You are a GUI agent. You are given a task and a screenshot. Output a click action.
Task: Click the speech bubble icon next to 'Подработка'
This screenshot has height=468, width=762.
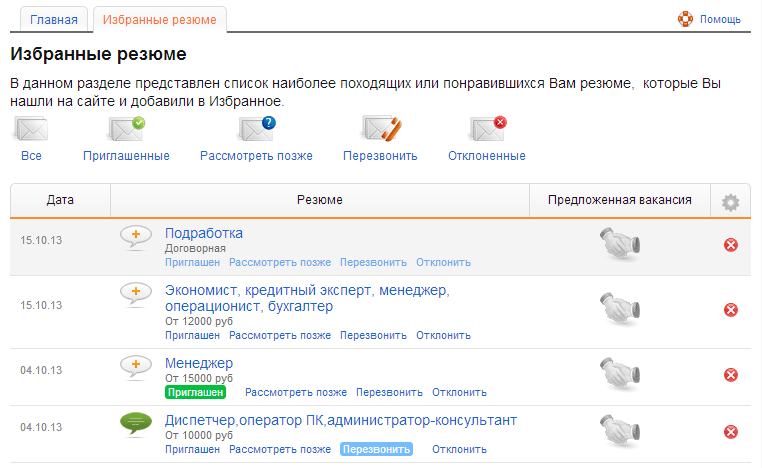[136, 238]
